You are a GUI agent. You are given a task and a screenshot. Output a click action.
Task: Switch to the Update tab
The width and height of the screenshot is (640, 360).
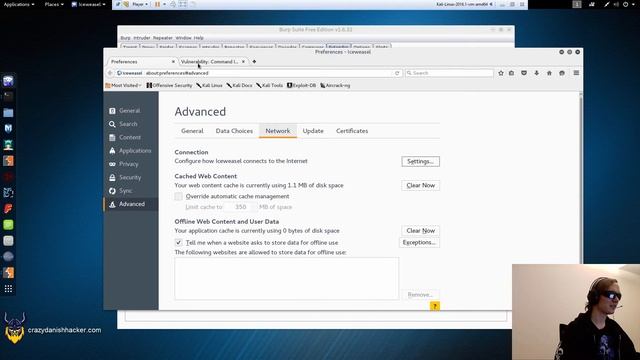(313, 131)
